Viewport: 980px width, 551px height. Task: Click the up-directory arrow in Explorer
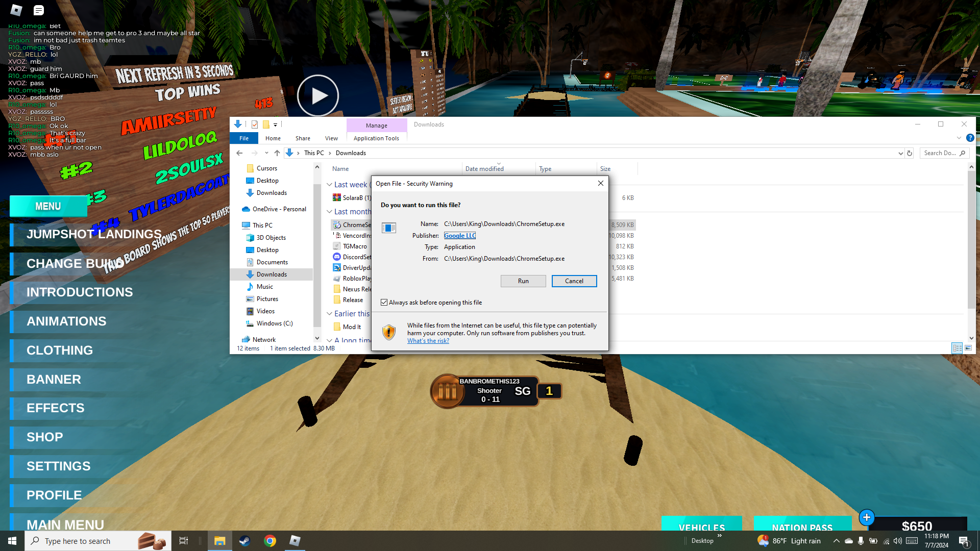coord(277,153)
